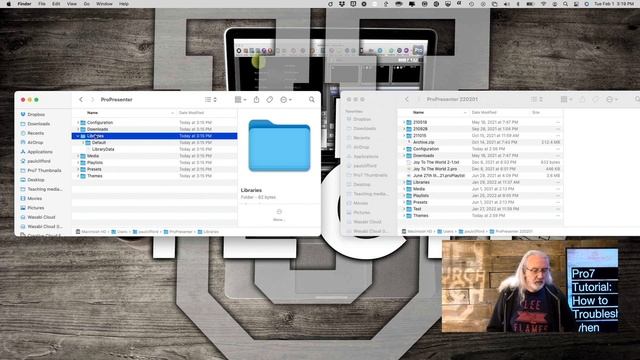
Task: Expand the 210518 folder in 220201 window
Action: coord(404,122)
